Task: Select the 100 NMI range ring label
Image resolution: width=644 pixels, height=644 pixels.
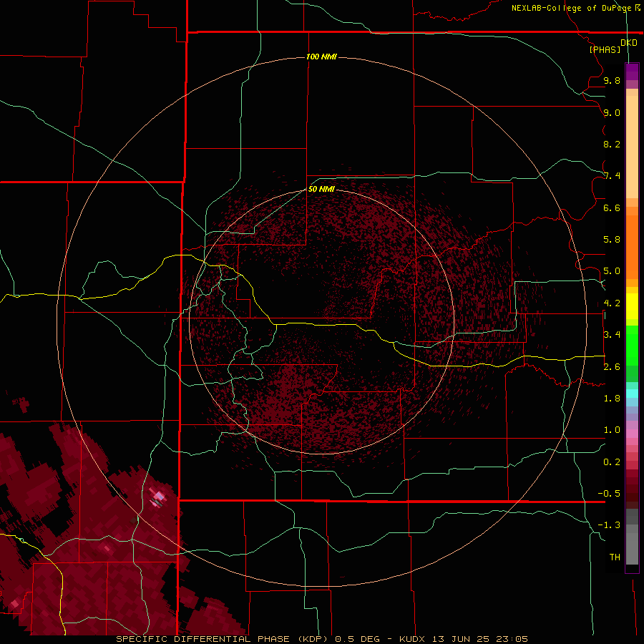Action: coord(321,57)
